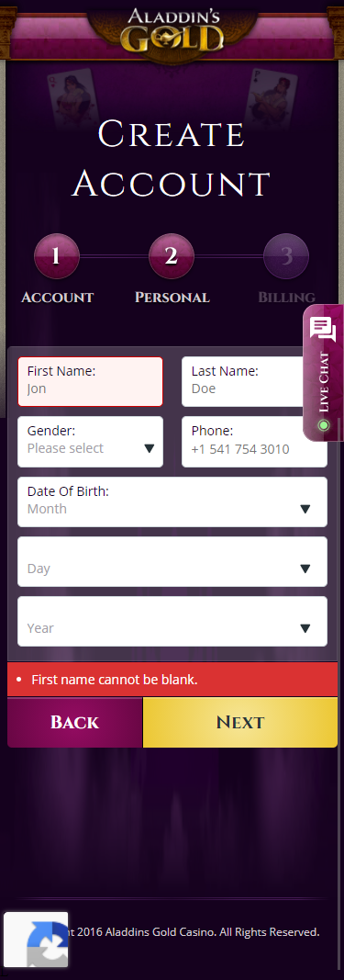Open the Month dropdown
The width and height of the screenshot is (344, 980).
point(172,501)
